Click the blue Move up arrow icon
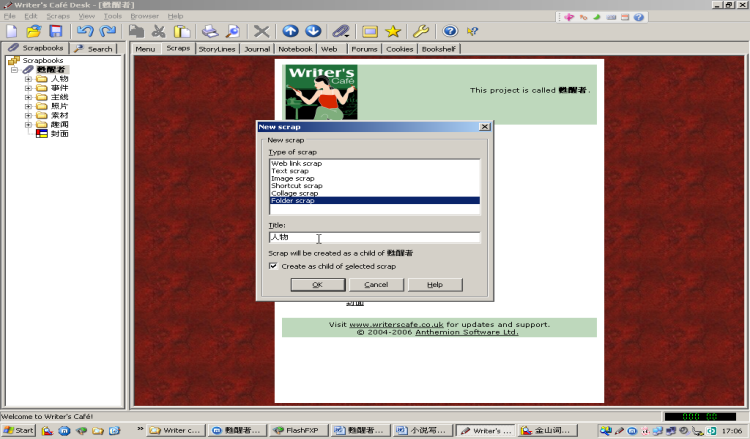The image size is (750, 439). click(x=290, y=32)
